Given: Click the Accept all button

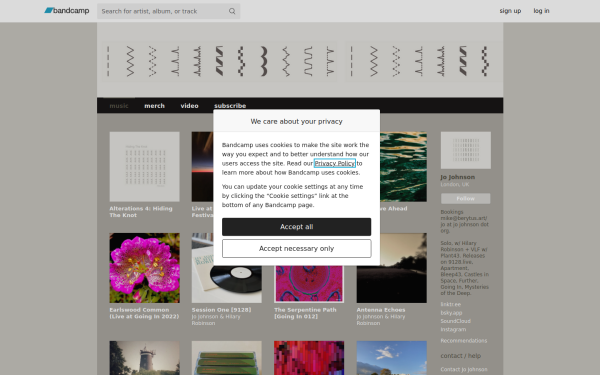Looking at the screenshot, I should coord(297,227).
